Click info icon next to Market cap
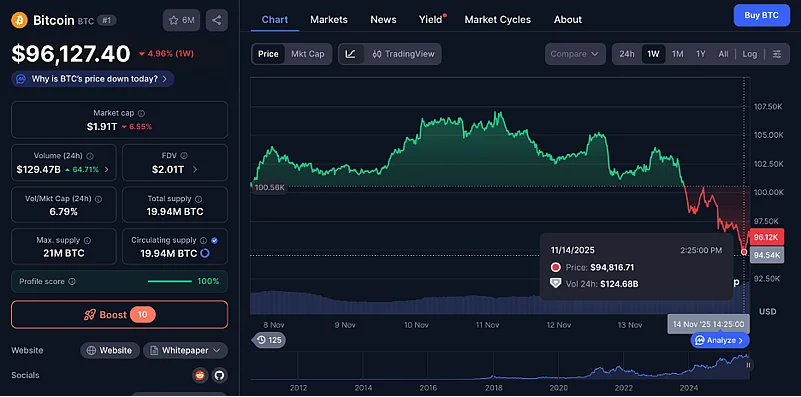This screenshot has height=397, width=801. click(142, 113)
